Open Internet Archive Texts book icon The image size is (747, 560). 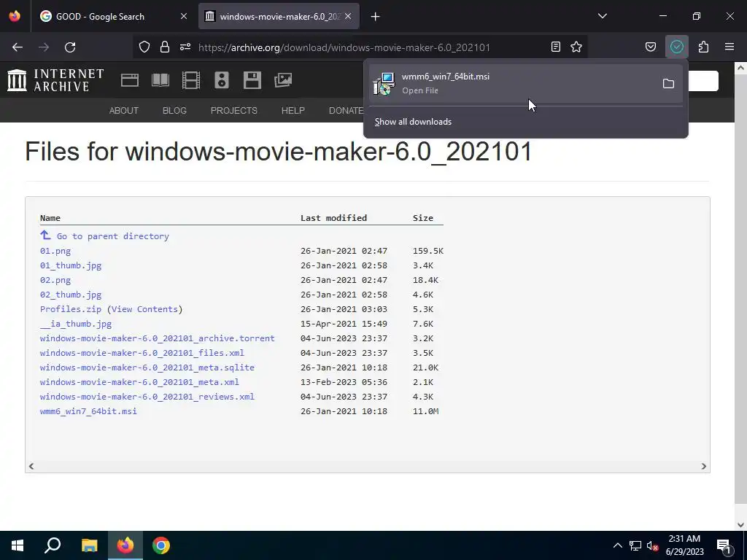click(x=160, y=80)
